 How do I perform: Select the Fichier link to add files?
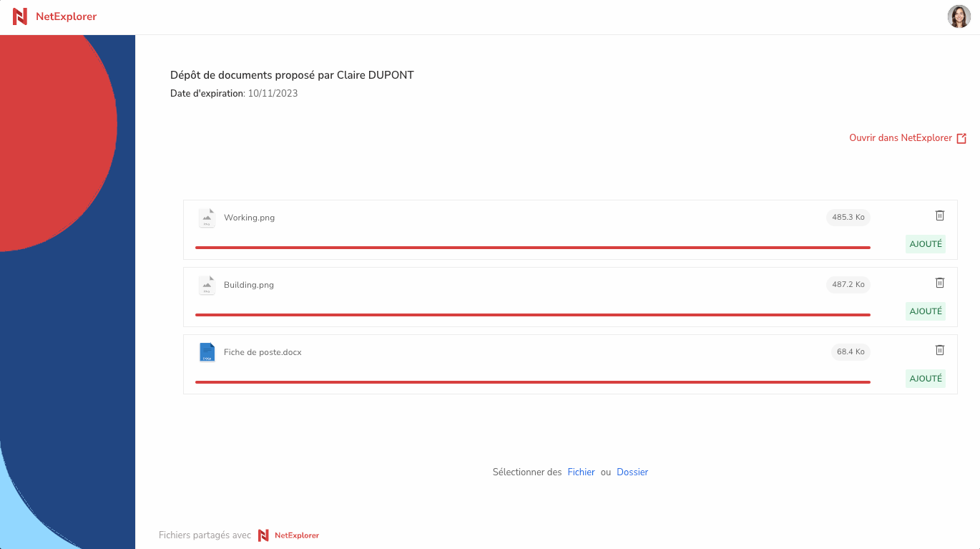(x=581, y=472)
